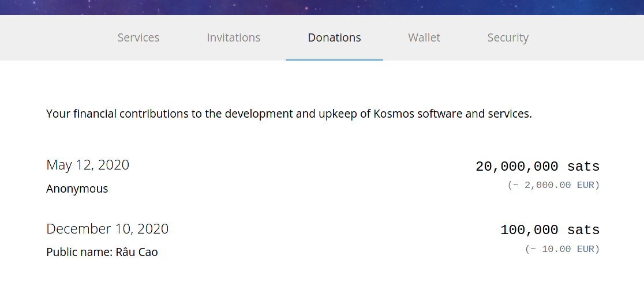Open the Invitations tab
This screenshot has width=644, height=301.
click(x=233, y=37)
